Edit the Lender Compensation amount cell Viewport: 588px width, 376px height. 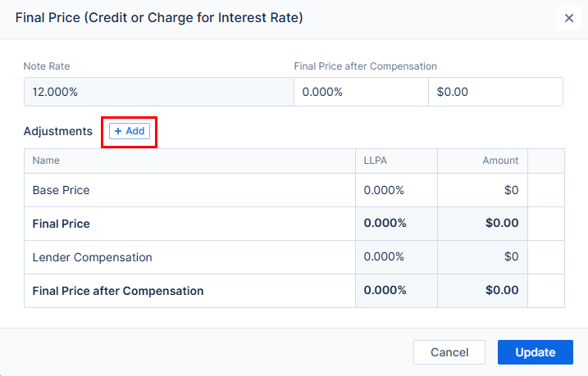click(x=482, y=257)
